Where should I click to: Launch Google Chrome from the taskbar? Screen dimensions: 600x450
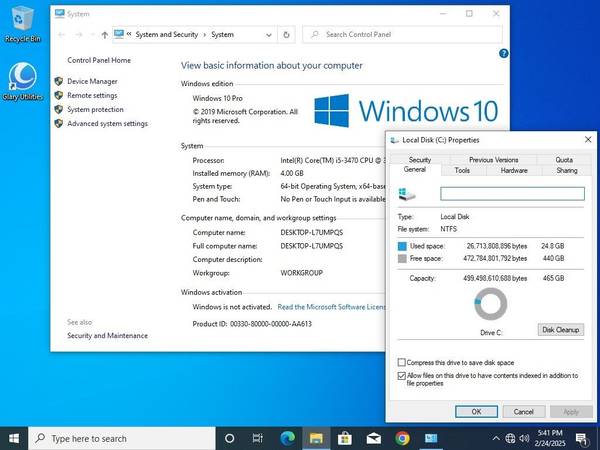pyautogui.click(x=402, y=438)
